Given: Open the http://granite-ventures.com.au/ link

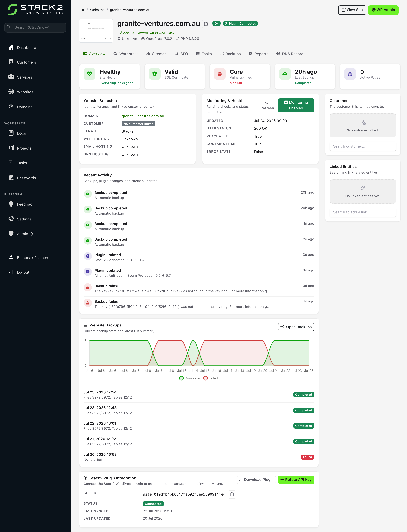Looking at the screenshot, I should tap(146, 32).
